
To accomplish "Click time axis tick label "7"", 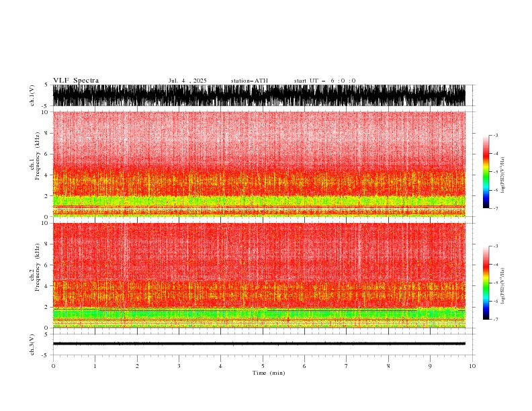I will [x=347, y=366].
